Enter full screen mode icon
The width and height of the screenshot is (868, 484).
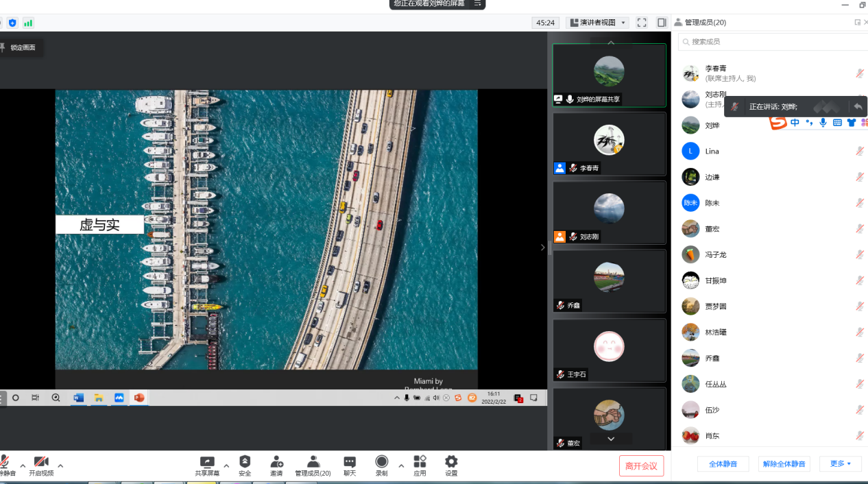642,23
